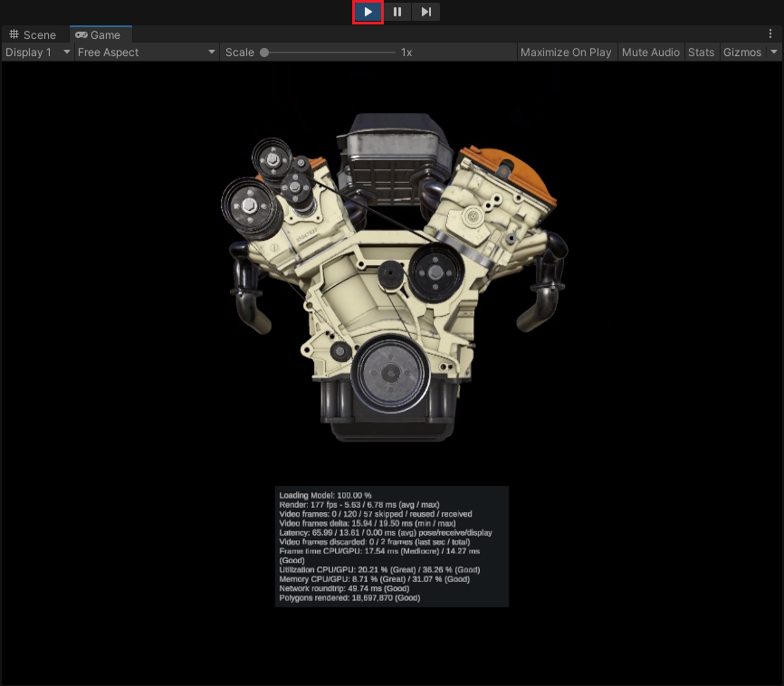Click the 1x scale value indicator
Viewport: 784px width, 686px height.
click(405, 52)
